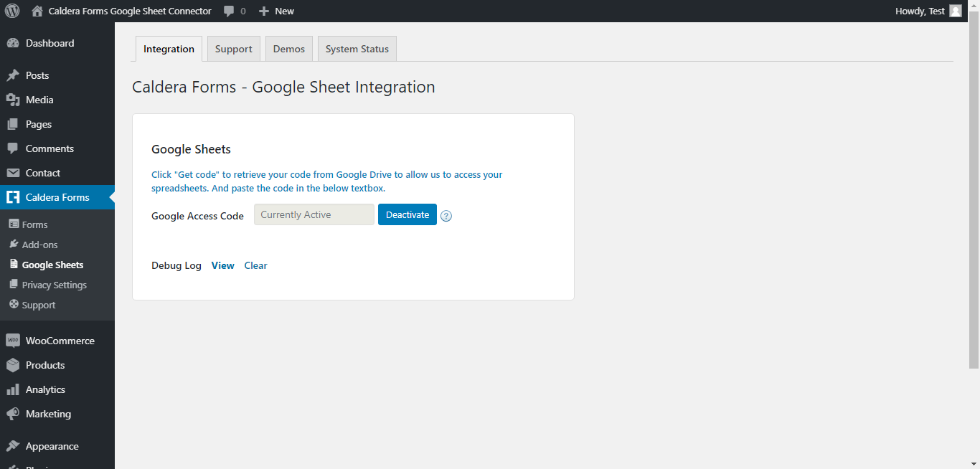This screenshot has width=980, height=469.
Task: Click the Deactivate button
Action: coord(407,214)
